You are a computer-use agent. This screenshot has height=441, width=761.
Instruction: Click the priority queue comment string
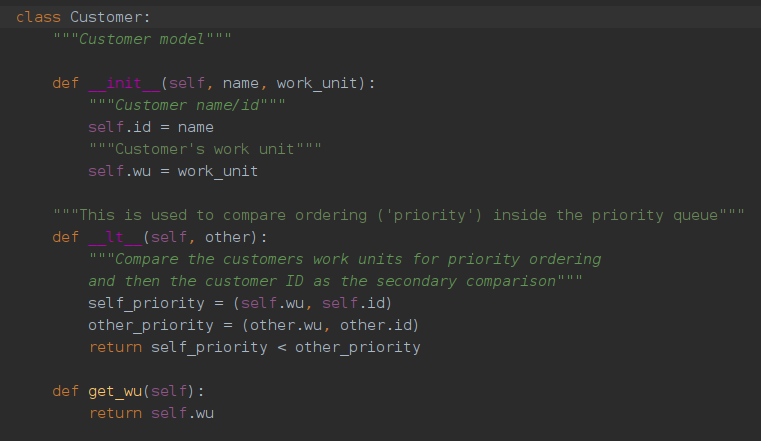click(398, 215)
